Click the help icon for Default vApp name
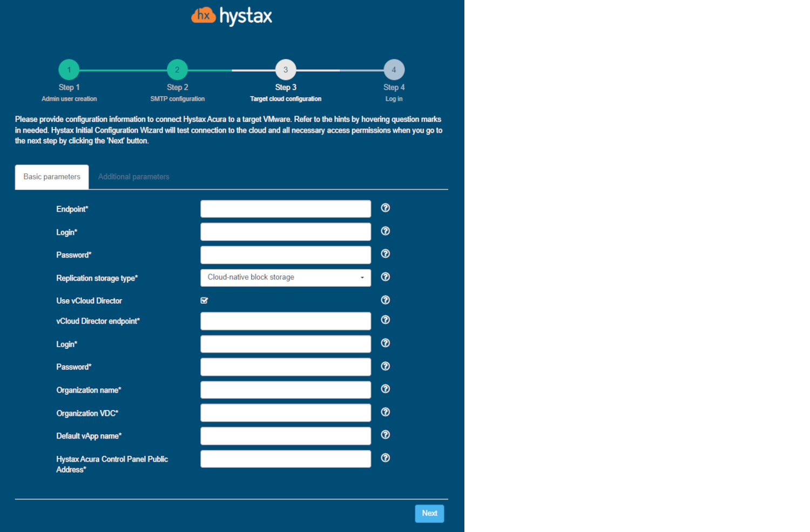This screenshot has width=810, height=532. point(385,435)
